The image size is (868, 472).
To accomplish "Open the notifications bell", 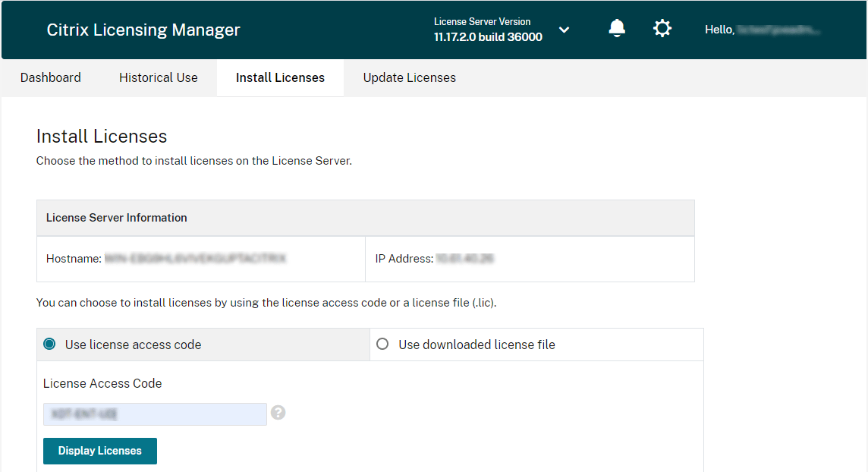I will pyautogui.click(x=617, y=28).
